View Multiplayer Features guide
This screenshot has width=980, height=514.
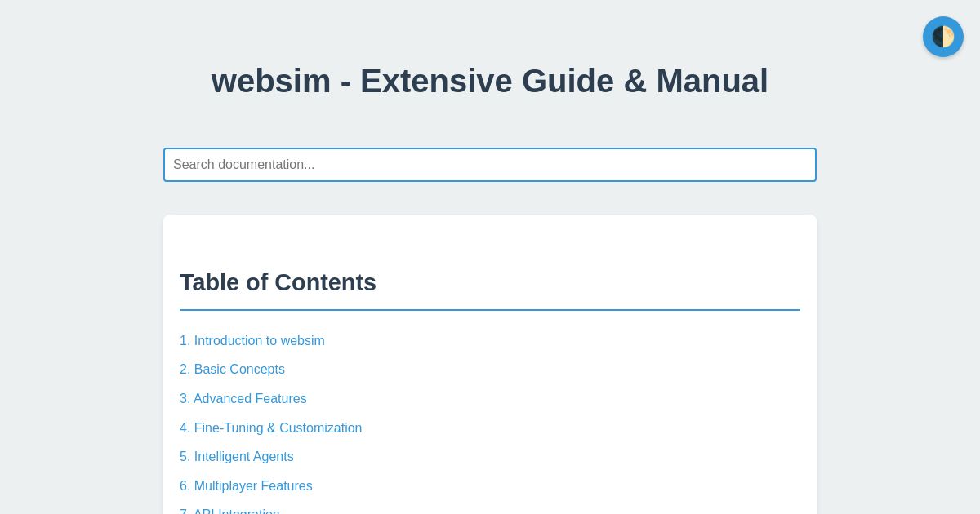(246, 485)
